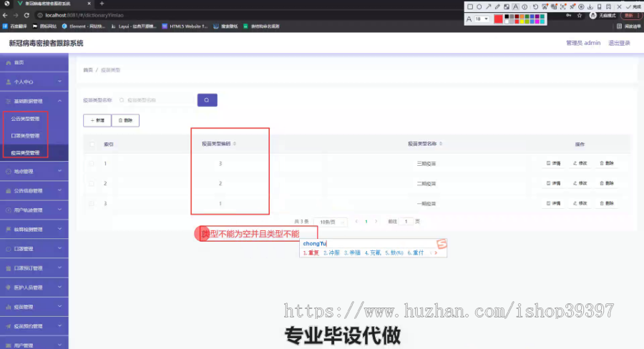Pick the black color swatch
Screen dimensions: 644x349
[x=507, y=16]
